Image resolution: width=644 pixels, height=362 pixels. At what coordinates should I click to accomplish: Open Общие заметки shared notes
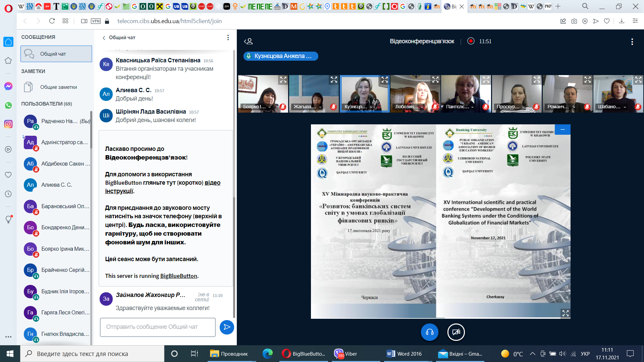pyautogui.click(x=58, y=87)
